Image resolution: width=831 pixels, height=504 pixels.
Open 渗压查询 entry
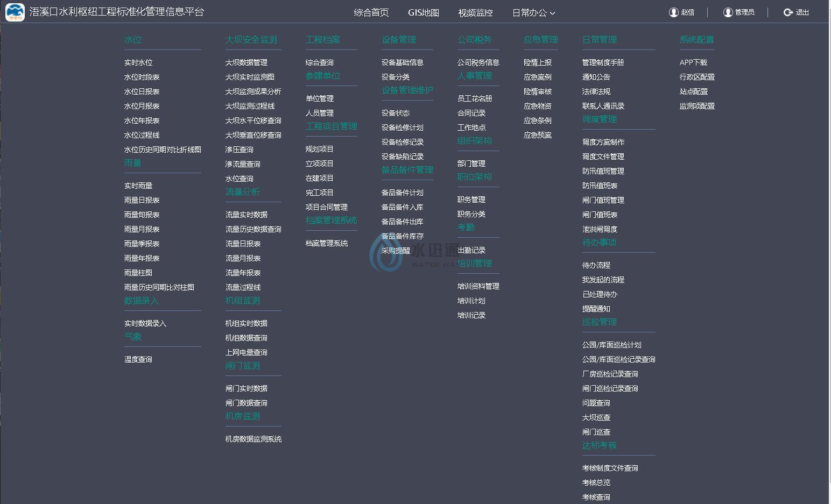pyautogui.click(x=240, y=150)
